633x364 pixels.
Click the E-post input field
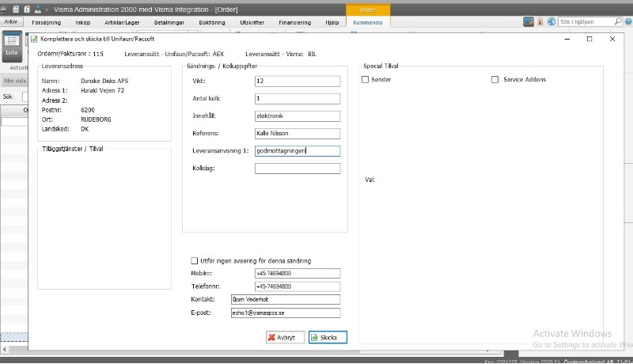click(x=286, y=313)
